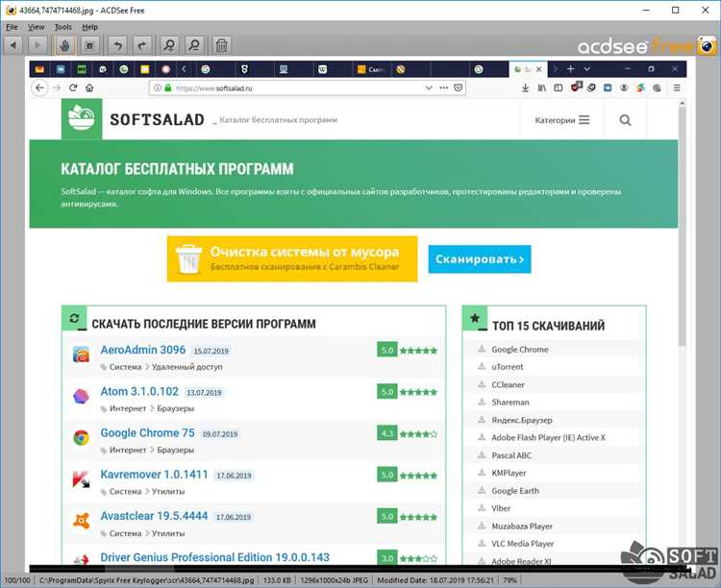The height and width of the screenshot is (588, 721).
Task: Click uTorrent in the top 15 list
Action: click(508, 367)
